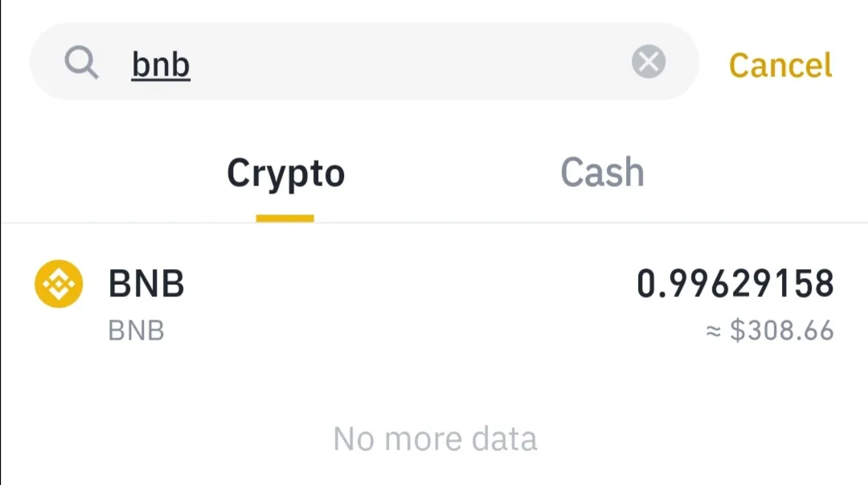Click the gray BNB ticker subtitle
868x485 pixels.
pyautogui.click(x=136, y=331)
